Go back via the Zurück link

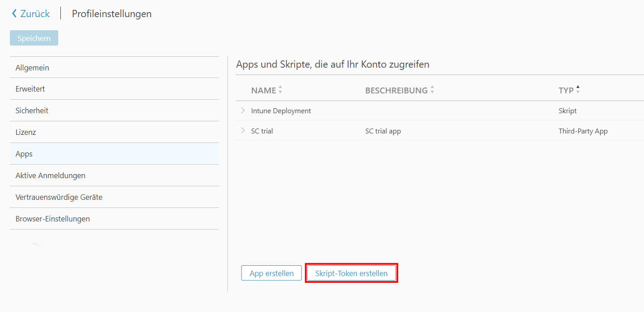[35, 14]
